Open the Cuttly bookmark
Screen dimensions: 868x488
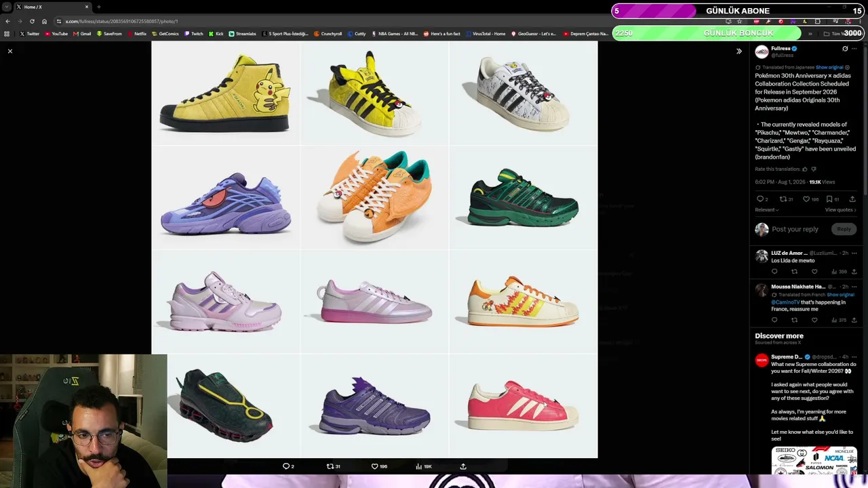pos(357,34)
